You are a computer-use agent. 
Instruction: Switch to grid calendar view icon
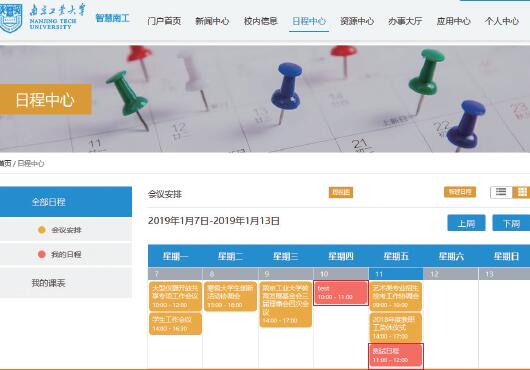[522, 192]
